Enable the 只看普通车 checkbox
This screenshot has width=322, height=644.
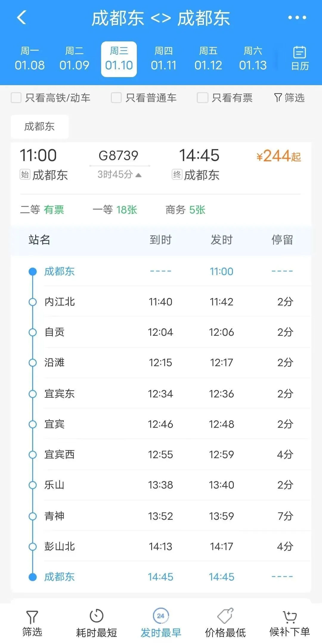click(x=116, y=98)
